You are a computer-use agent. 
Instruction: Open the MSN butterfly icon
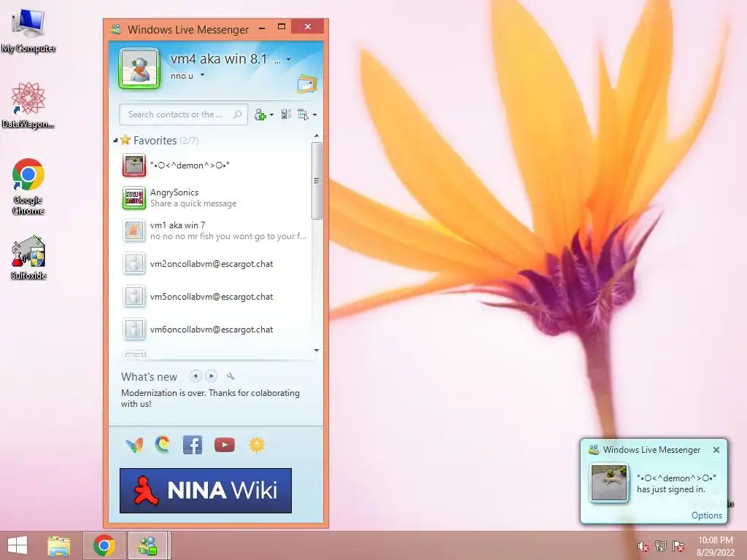click(134, 446)
